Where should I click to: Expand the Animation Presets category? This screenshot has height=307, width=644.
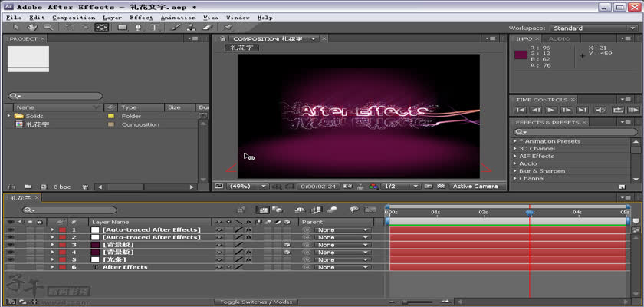[515, 141]
